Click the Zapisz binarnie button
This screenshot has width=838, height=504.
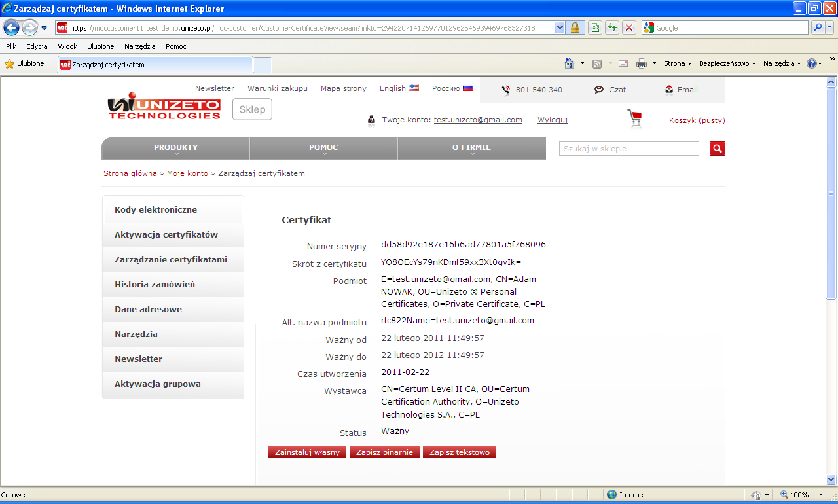coord(384,452)
